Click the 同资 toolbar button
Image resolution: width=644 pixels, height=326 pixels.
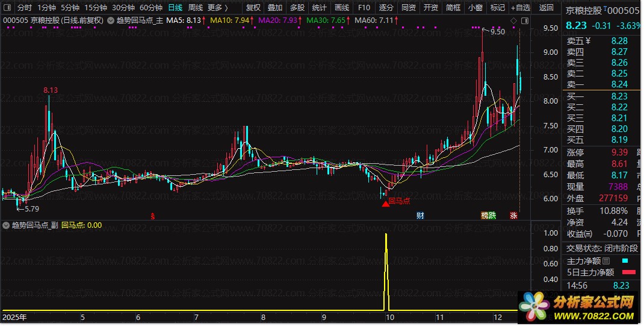click(x=409, y=8)
